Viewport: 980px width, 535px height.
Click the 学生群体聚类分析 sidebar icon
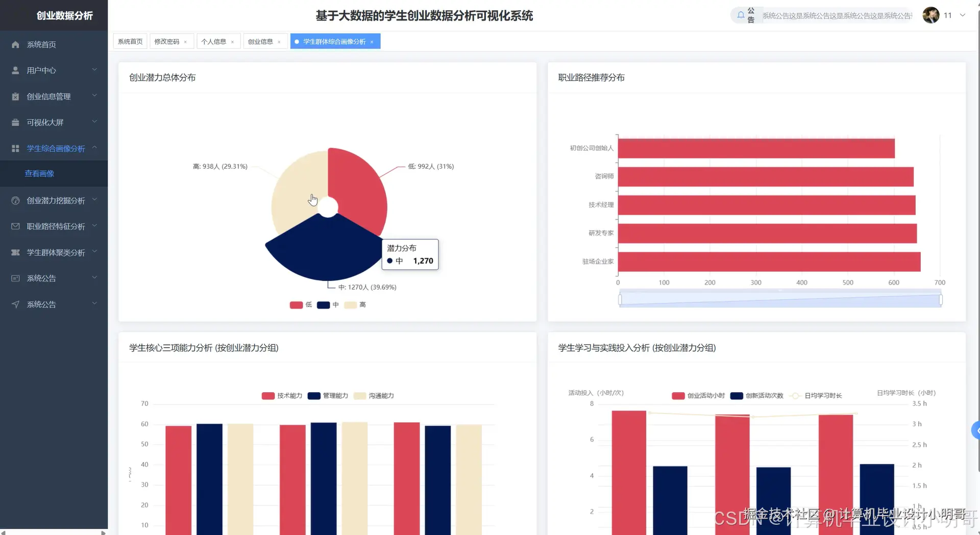coord(15,252)
